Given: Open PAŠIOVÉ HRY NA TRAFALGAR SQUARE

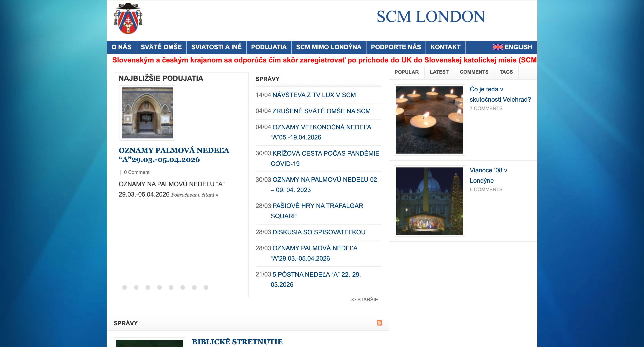Looking at the screenshot, I should [x=317, y=211].
